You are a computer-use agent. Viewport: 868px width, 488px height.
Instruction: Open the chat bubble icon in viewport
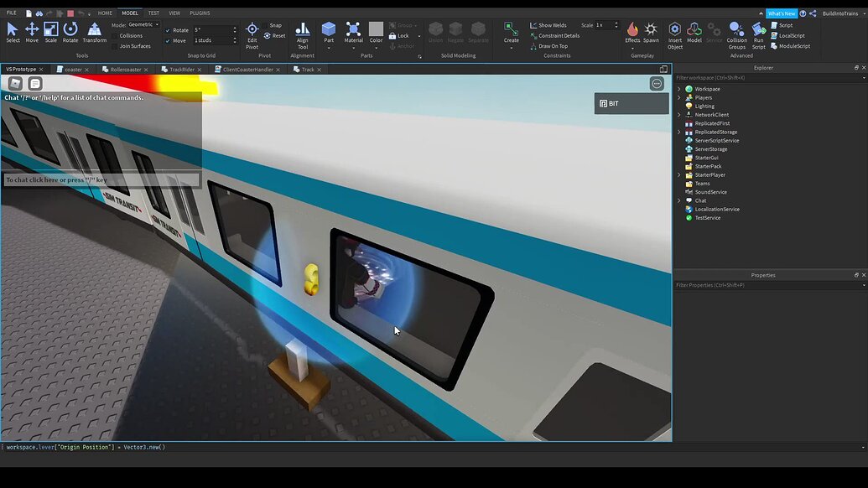(35, 84)
